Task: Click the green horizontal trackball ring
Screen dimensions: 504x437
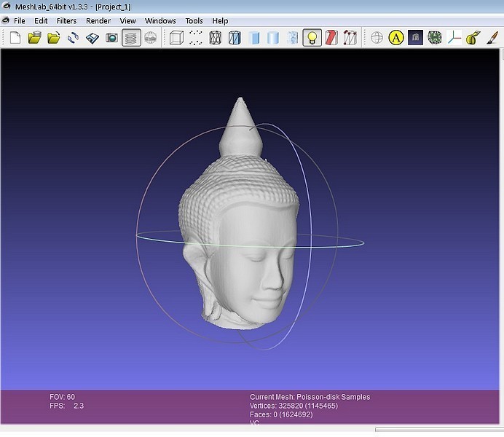Action: [x=342, y=245]
